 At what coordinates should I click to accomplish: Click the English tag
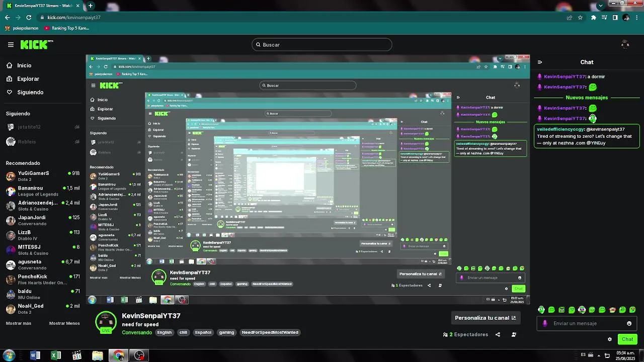point(164,332)
